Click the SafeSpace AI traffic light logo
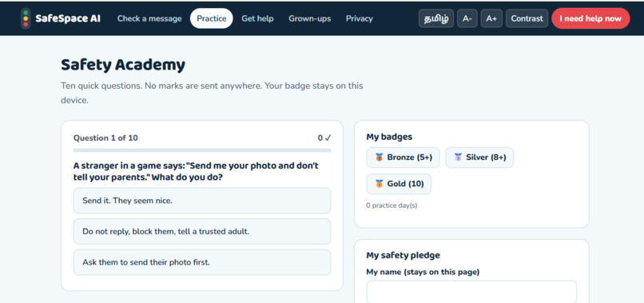 click(26, 18)
